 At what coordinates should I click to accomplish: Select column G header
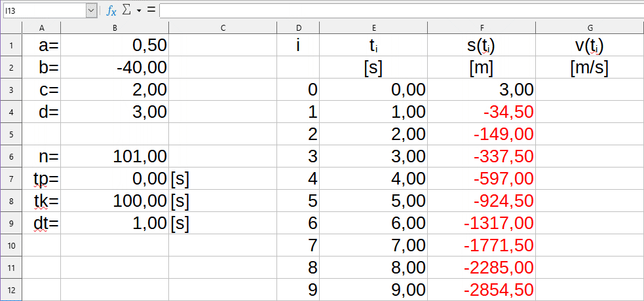[x=590, y=27]
